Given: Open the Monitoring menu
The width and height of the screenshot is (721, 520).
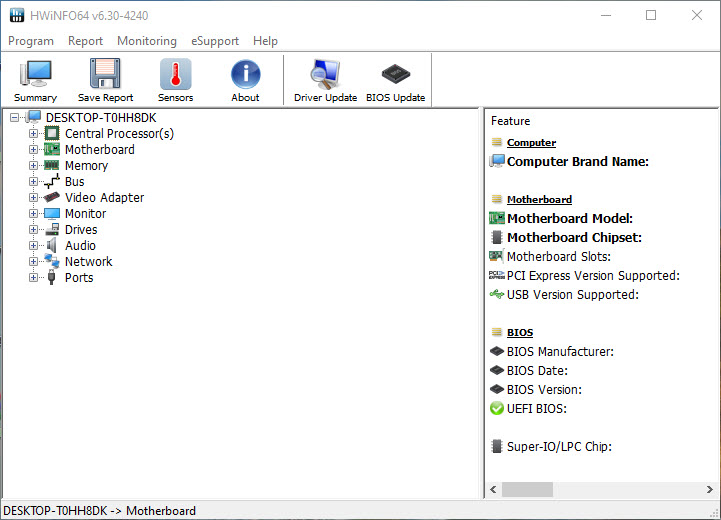Looking at the screenshot, I should click(146, 41).
